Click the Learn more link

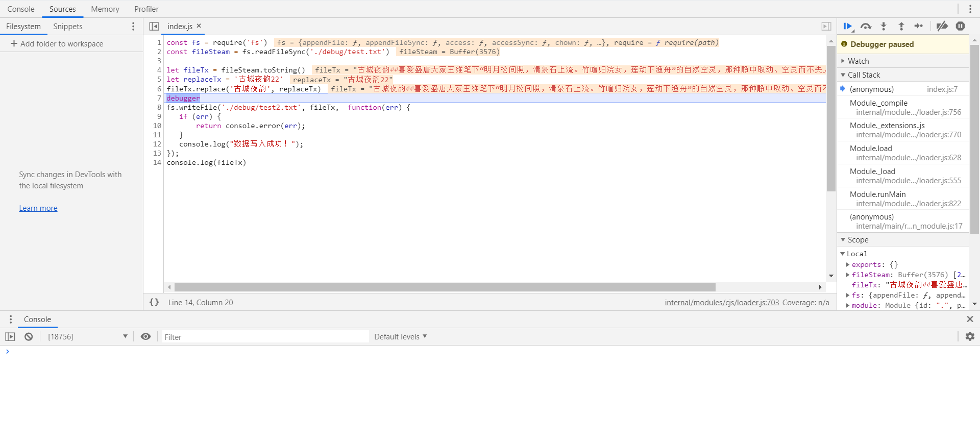pyautogui.click(x=38, y=208)
